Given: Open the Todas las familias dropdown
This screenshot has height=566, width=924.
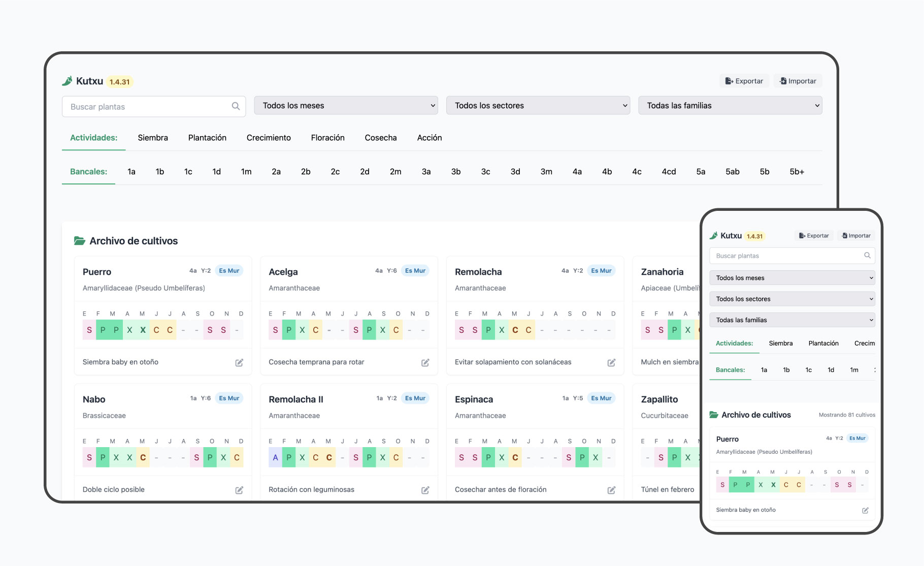Looking at the screenshot, I should click(x=730, y=106).
